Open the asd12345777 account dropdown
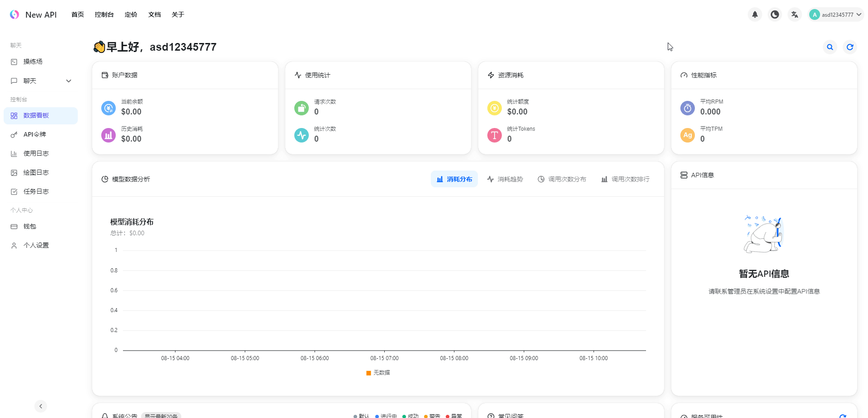 click(836, 14)
